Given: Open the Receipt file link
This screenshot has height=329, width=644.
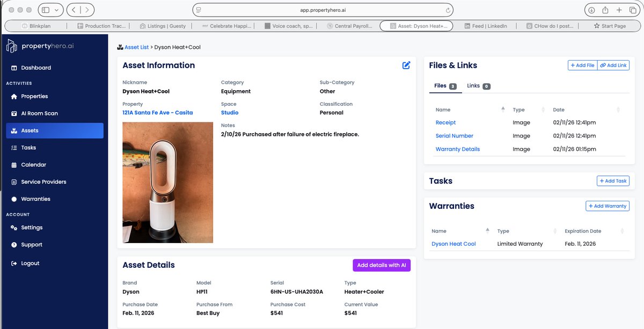Looking at the screenshot, I should point(445,123).
